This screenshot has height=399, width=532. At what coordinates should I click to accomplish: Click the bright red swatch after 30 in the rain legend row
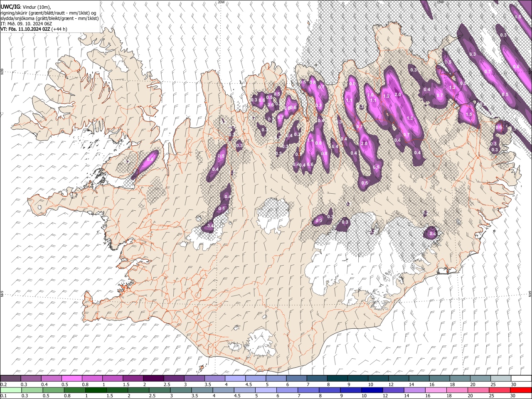(x=521, y=390)
